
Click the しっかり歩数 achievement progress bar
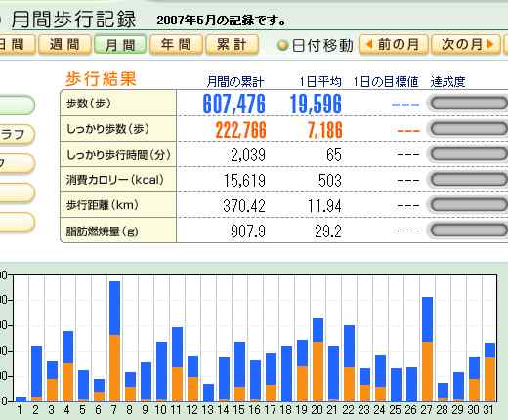tap(469, 129)
